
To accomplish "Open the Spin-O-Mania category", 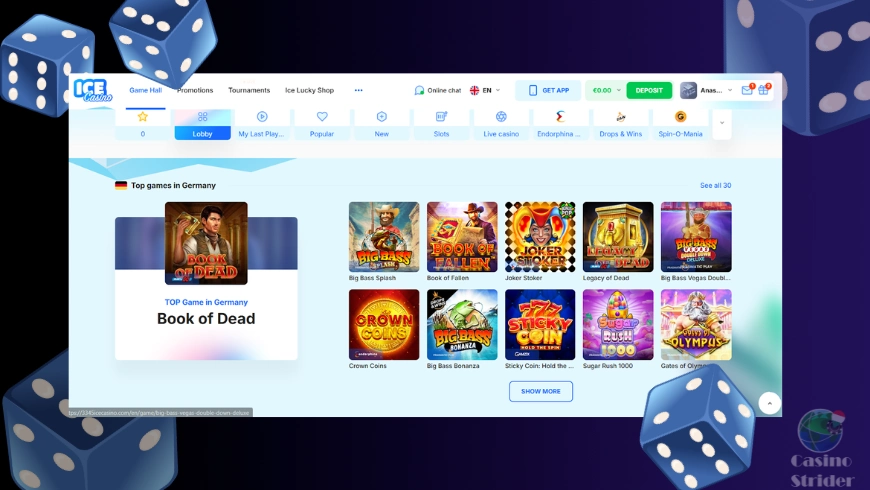I will (680, 123).
